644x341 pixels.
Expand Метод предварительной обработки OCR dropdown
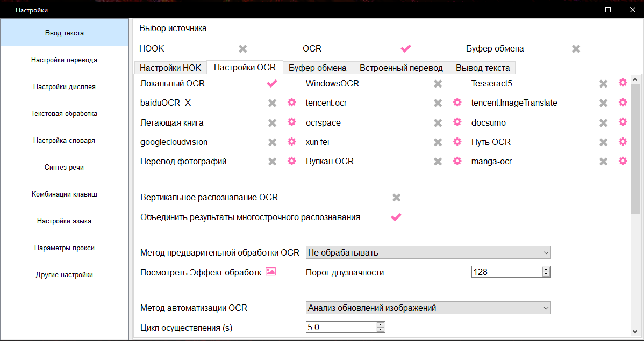428,252
